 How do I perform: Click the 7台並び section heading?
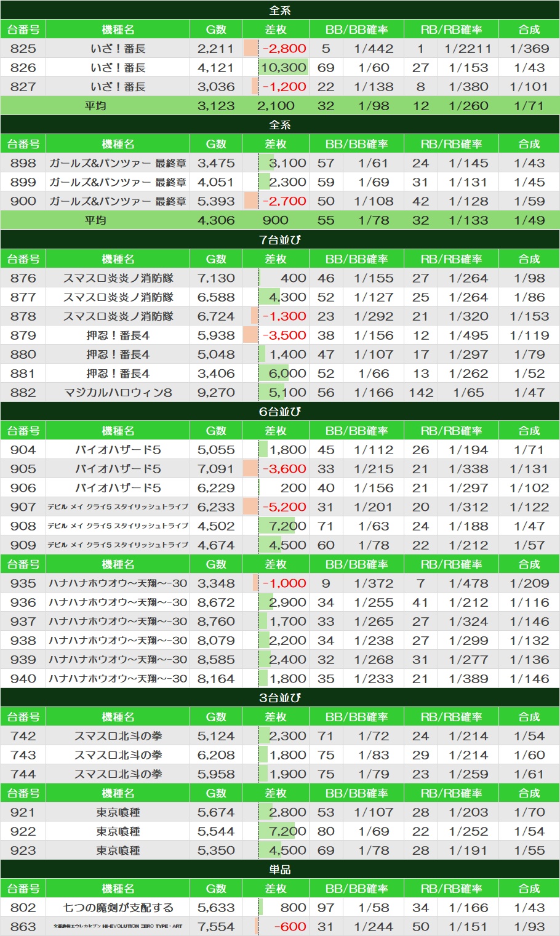click(280, 239)
